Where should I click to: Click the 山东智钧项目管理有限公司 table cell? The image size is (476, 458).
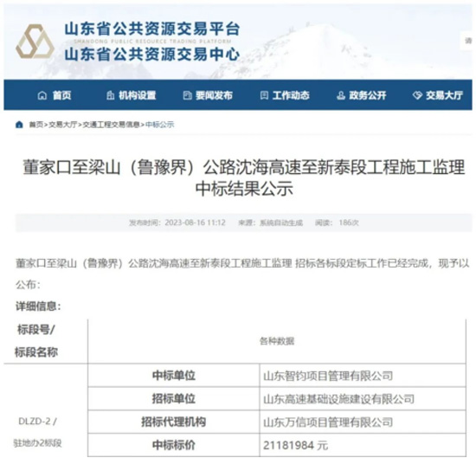tap(363, 376)
